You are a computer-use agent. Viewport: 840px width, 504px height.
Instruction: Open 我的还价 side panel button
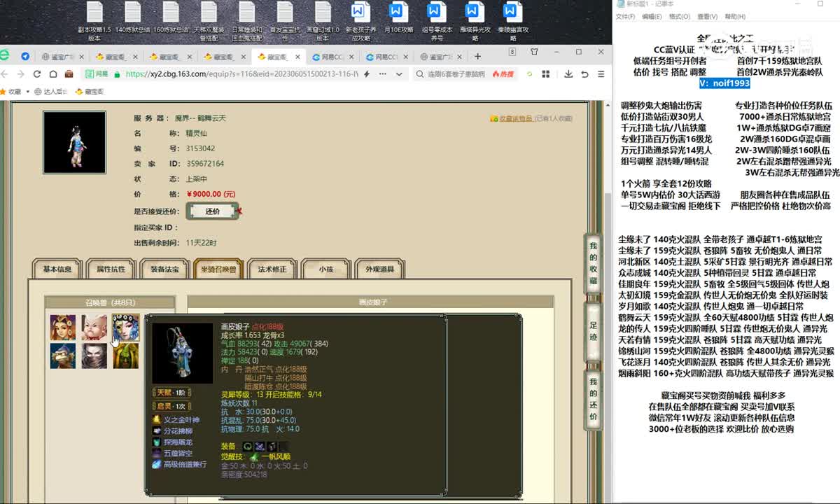click(x=593, y=399)
